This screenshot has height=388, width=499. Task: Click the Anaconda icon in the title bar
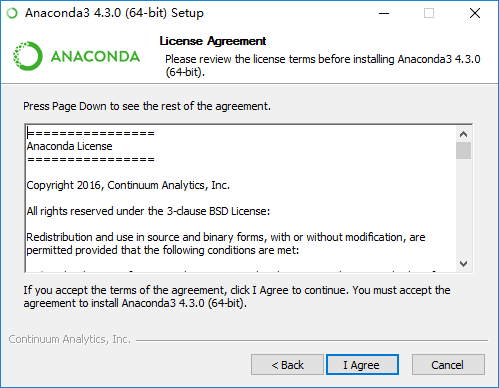coord(12,13)
